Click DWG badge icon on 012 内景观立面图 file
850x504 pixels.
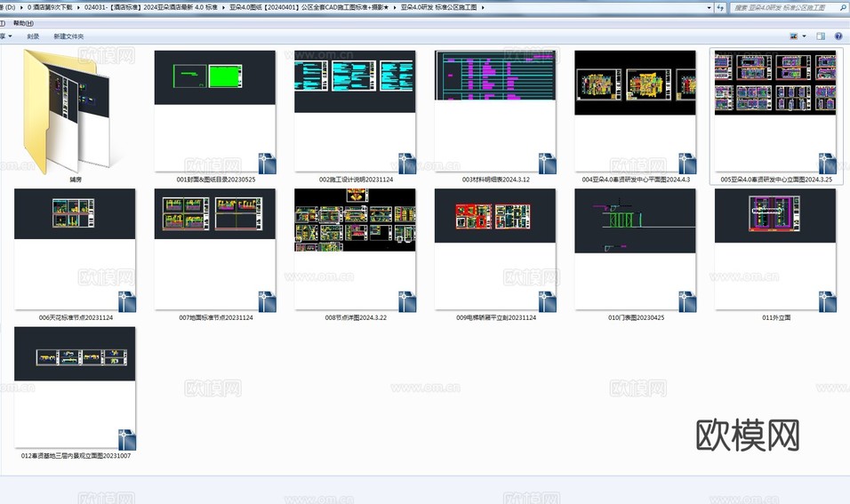coord(127,440)
